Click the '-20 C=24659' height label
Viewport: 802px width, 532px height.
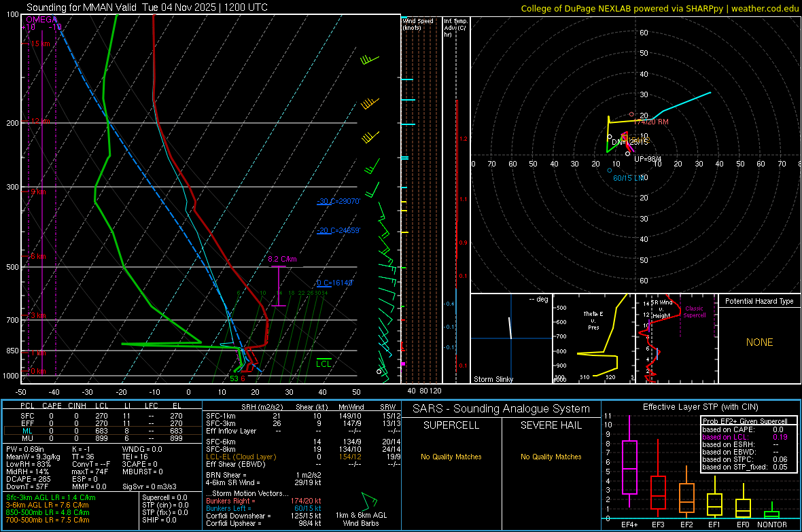point(338,231)
